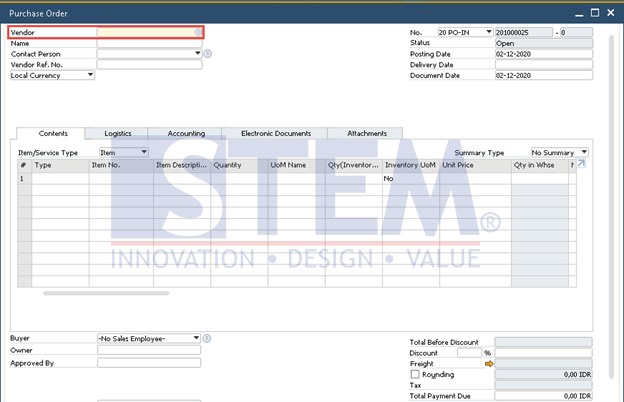Click the Total Payment Due field
This screenshot has height=402, width=624.
pos(543,396)
